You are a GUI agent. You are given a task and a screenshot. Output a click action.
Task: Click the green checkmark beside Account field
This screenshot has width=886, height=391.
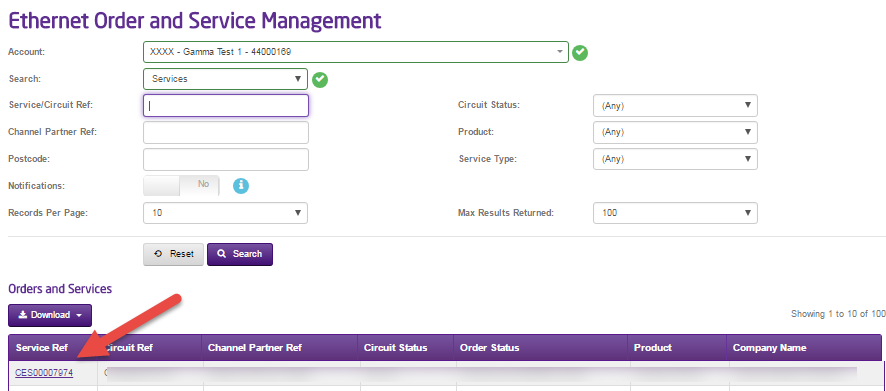point(580,53)
